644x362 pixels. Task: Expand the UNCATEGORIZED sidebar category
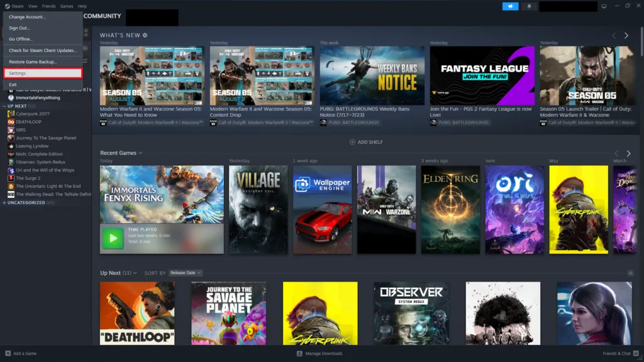tap(4, 203)
